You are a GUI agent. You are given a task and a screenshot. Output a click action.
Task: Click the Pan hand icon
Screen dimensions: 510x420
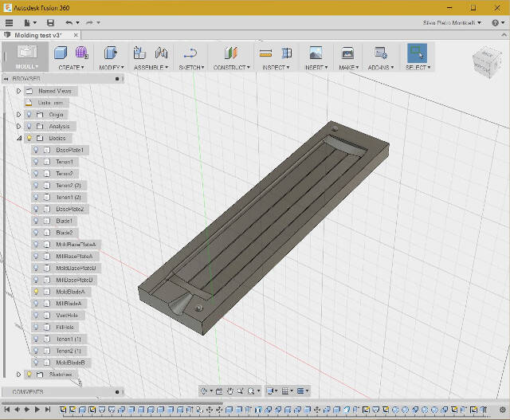pos(230,391)
